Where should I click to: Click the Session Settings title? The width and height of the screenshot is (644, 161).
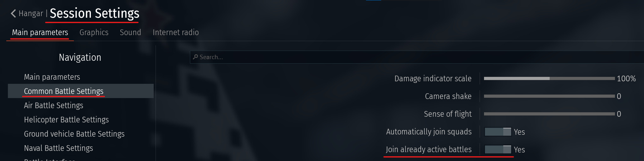click(x=94, y=13)
